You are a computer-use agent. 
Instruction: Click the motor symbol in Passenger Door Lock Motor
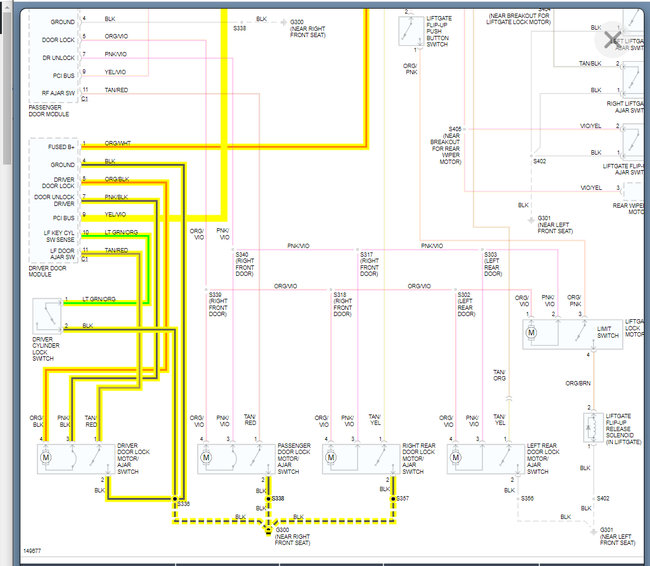(x=206, y=458)
